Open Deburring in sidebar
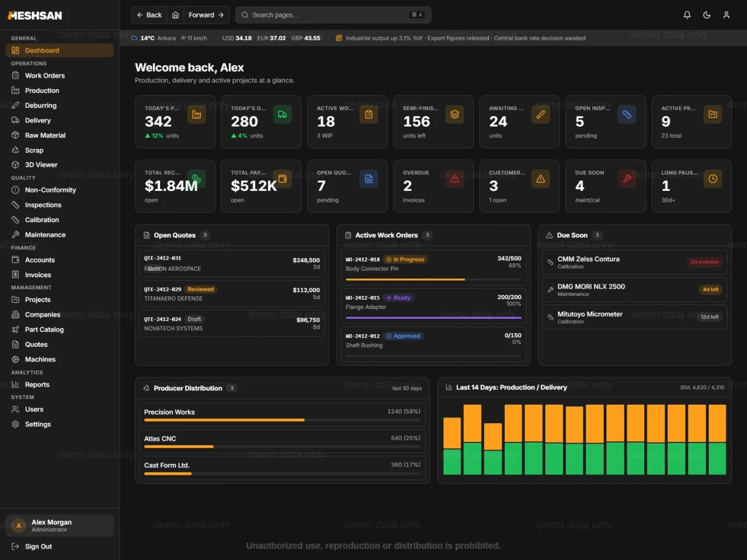Screen dimensions: 747x560 click(60, 106)
